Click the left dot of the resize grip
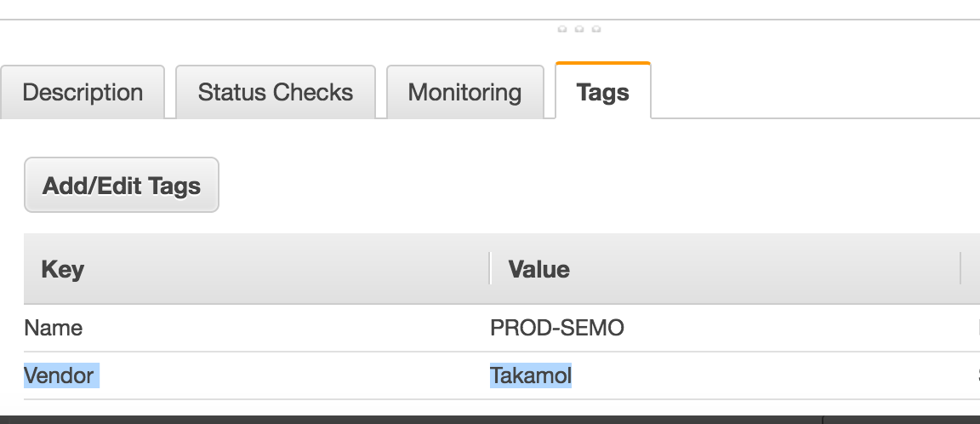The image size is (980, 424). pos(562,29)
